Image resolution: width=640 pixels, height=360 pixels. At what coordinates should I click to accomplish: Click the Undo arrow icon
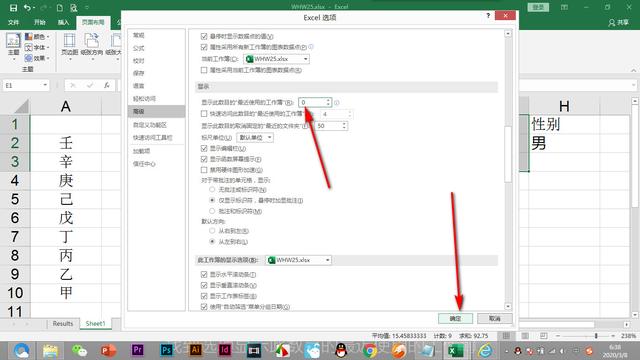click(x=27, y=8)
